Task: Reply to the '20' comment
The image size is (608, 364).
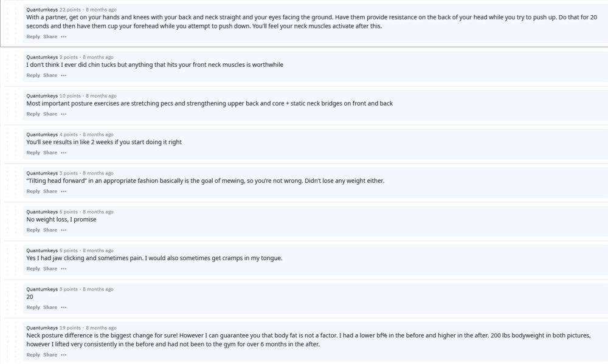Action: pos(33,307)
